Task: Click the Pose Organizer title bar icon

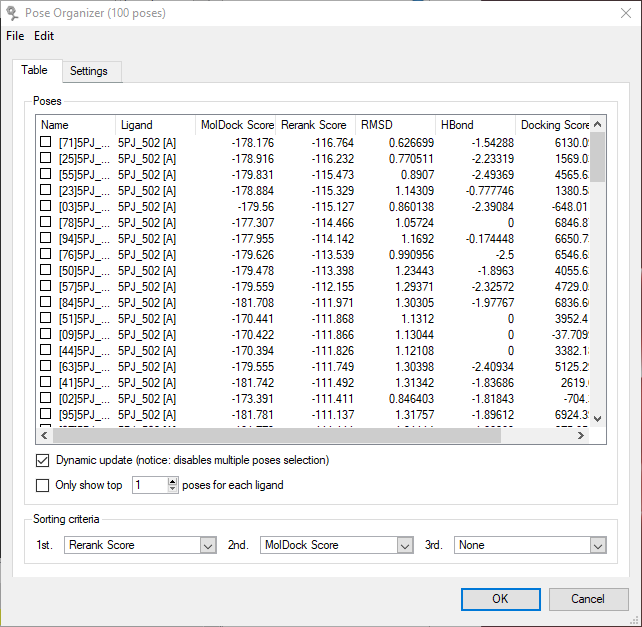Action: [x=12, y=13]
